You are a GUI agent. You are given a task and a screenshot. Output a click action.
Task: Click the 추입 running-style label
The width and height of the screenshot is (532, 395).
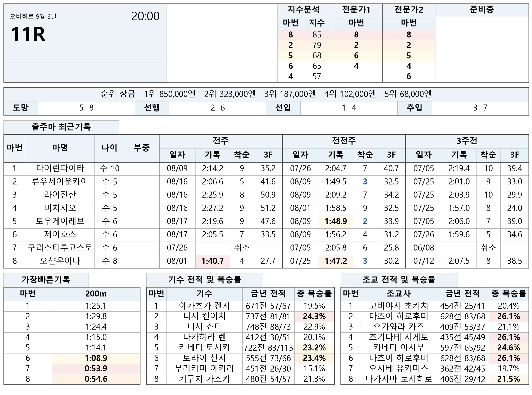point(415,108)
